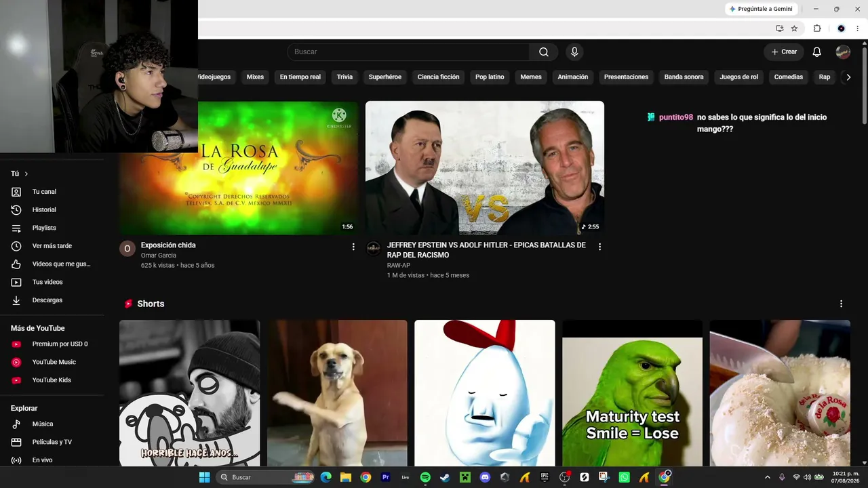Select the Rap category chip
The image size is (868, 488).
click(825, 77)
